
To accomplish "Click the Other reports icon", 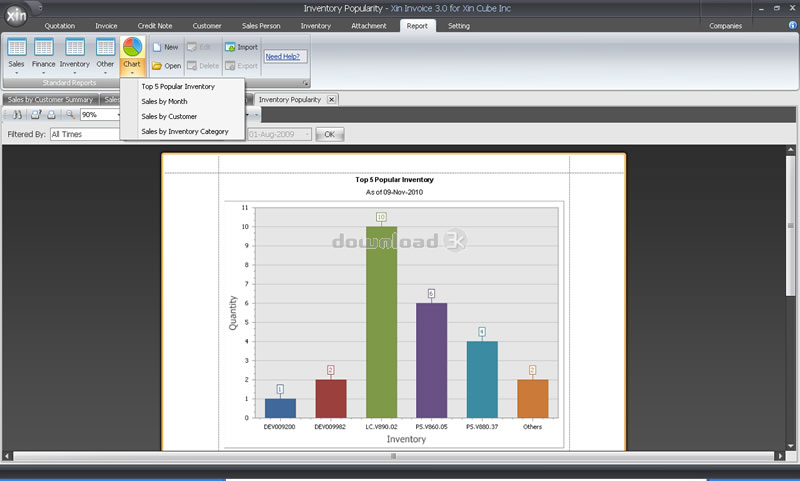I will (105, 55).
